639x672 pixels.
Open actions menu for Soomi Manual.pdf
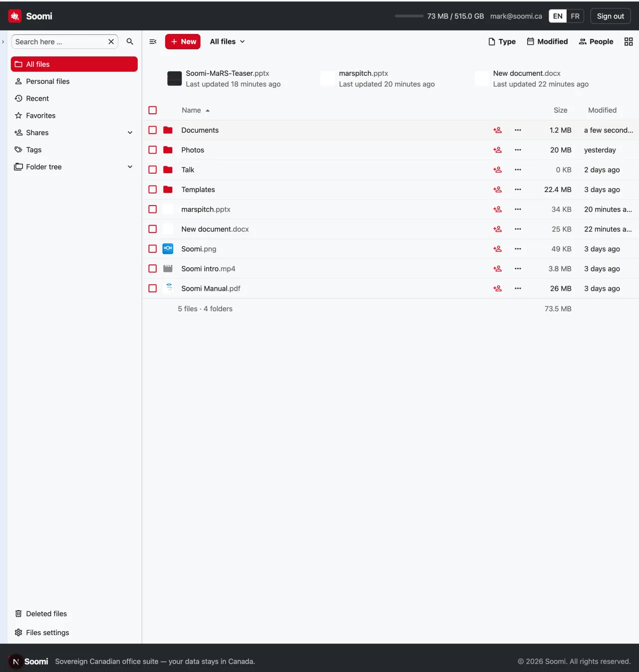[x=518, y=288]
